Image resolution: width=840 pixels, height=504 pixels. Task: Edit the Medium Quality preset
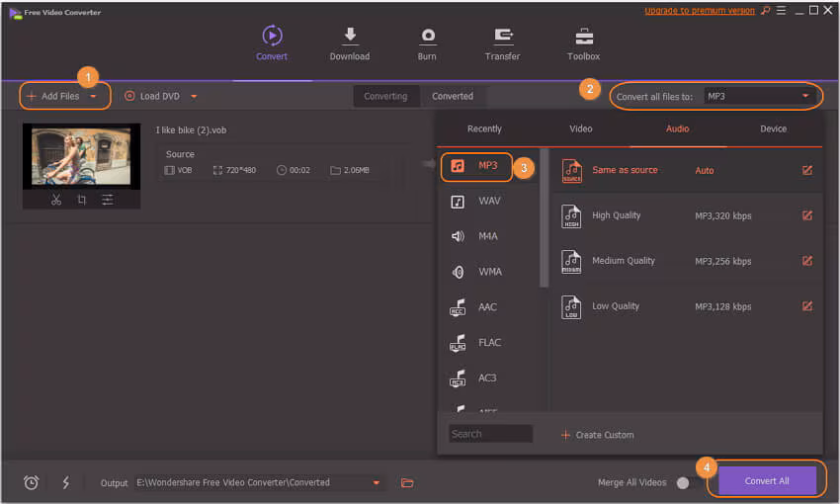tap(806, 261)
